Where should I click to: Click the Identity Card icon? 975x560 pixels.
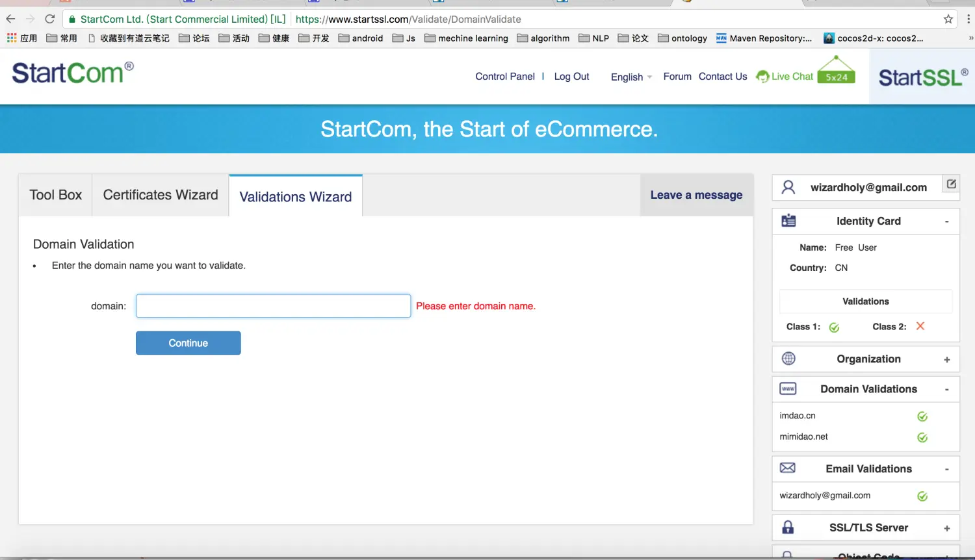point(788,221)
